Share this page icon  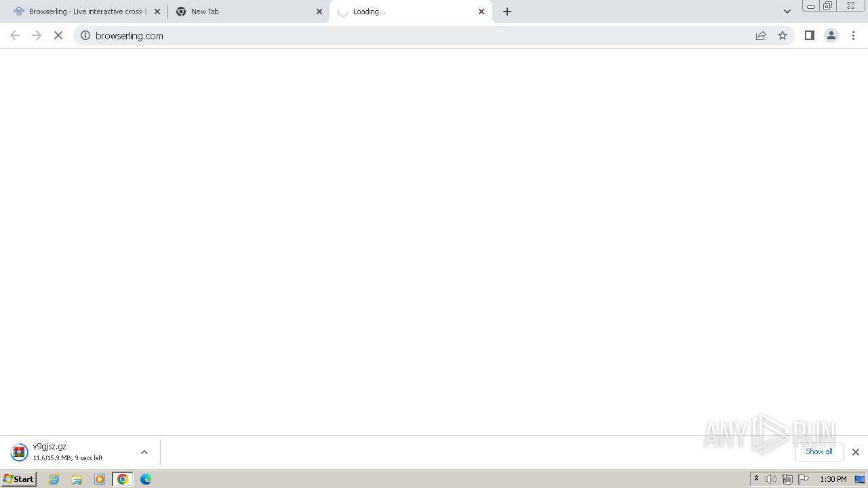point(761,35)
